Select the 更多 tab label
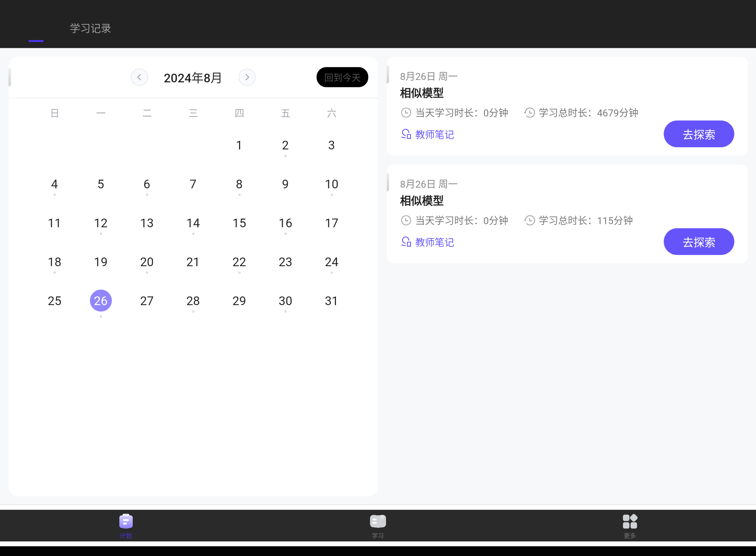The width and height of the screenshot is (756, 556). coord(630,535)
